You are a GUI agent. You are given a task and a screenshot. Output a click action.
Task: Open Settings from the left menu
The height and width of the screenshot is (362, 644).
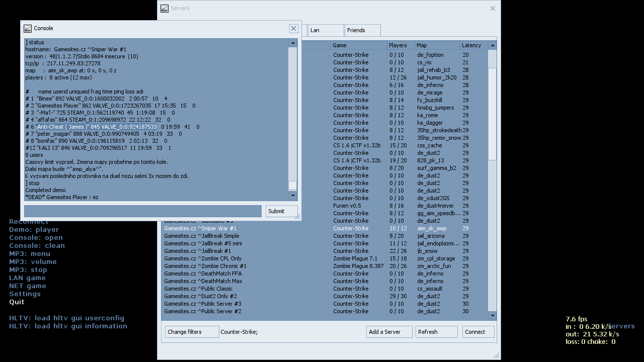25,294
